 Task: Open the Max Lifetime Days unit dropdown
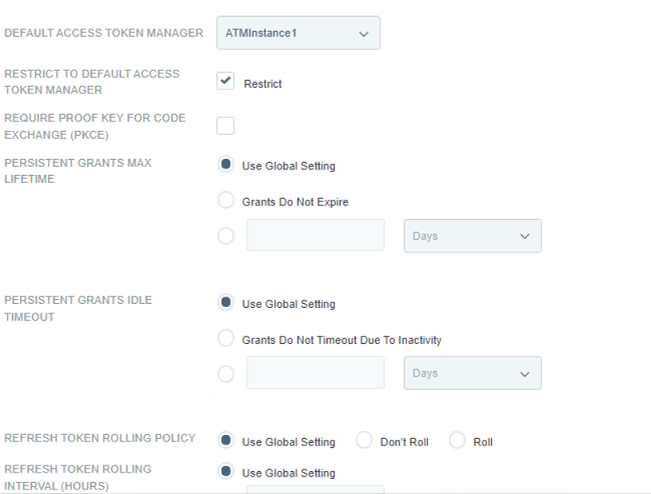click(x=472, y=236)
